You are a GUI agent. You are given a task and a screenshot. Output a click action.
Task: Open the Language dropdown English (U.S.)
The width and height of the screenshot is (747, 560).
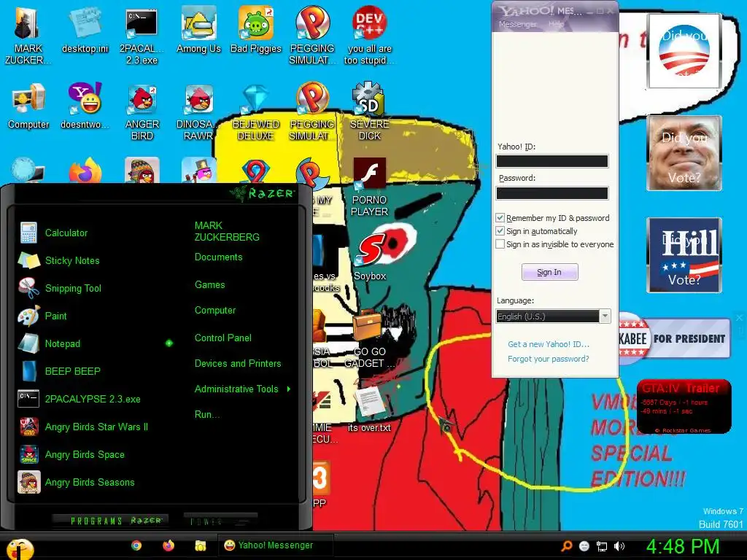[553, 316]
